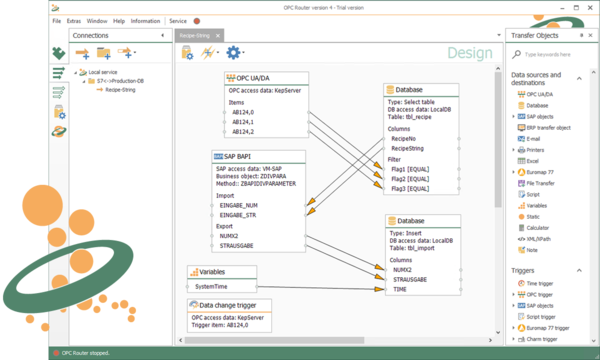Screen dimensions: 600x360
Task: Expand the Charm trigger item
Action: point(514,339)
